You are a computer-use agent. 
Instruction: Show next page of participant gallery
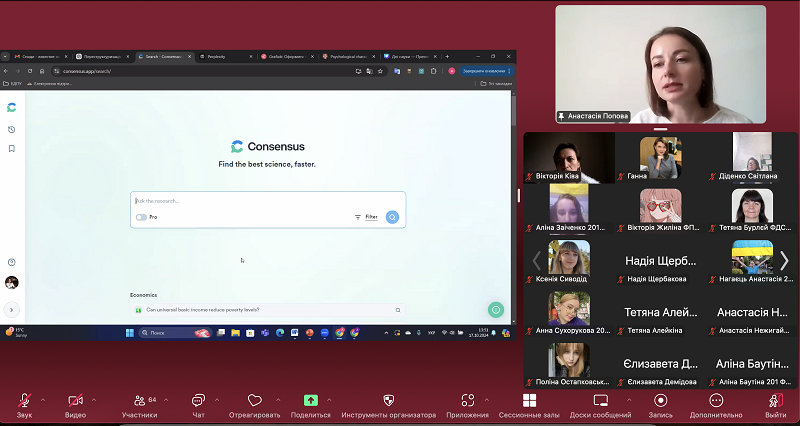[785, 261]
